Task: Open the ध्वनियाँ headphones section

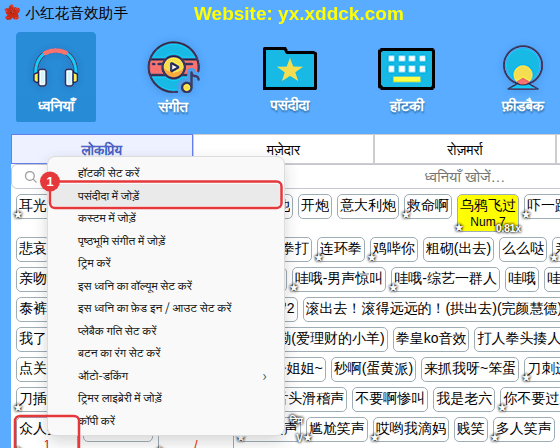Action: click(x=56, y=77)
